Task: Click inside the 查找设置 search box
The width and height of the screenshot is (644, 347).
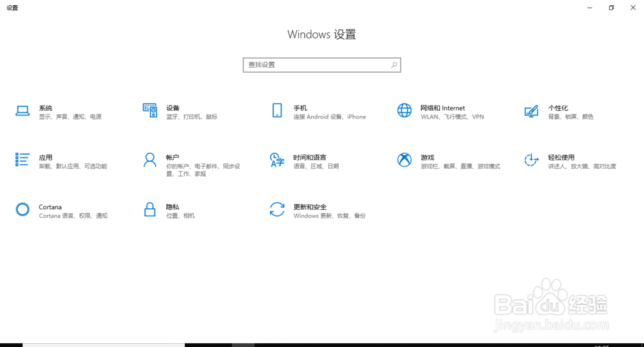Action: coord(321,65)
